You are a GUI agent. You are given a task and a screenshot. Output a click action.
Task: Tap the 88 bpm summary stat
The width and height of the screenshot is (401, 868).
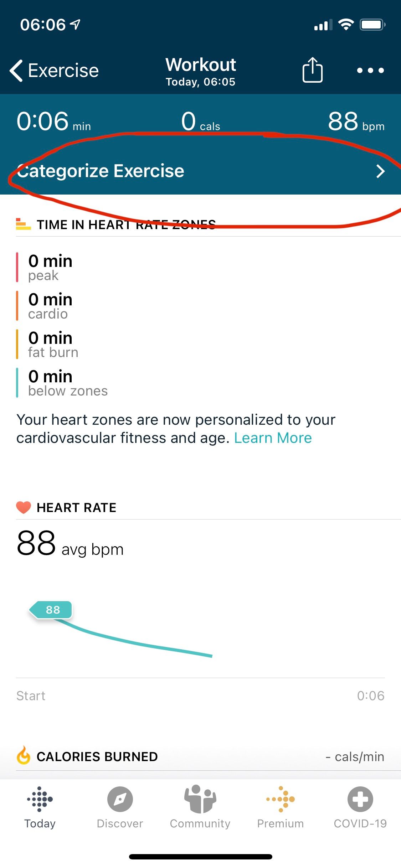pyautogui.click(x=355, y=122)
